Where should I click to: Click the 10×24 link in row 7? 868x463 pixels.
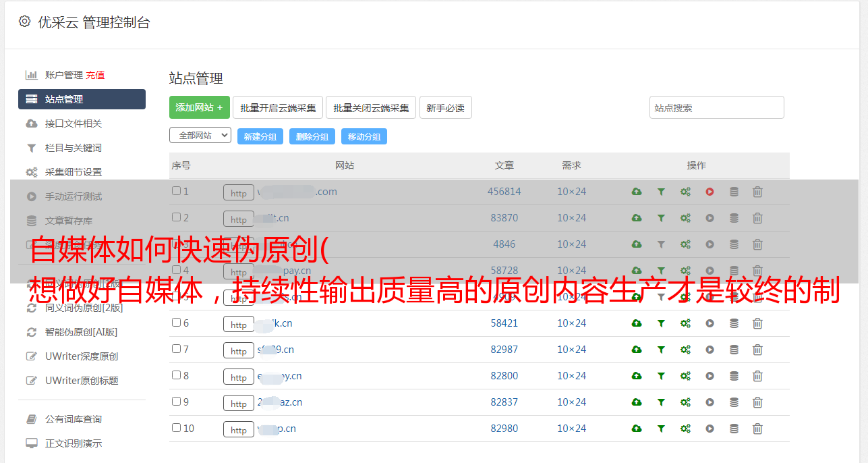[572, 350]
